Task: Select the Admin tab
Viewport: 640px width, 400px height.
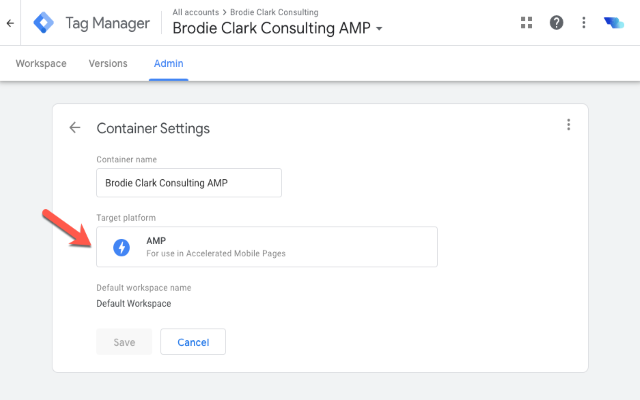Action: pos(168,64)
